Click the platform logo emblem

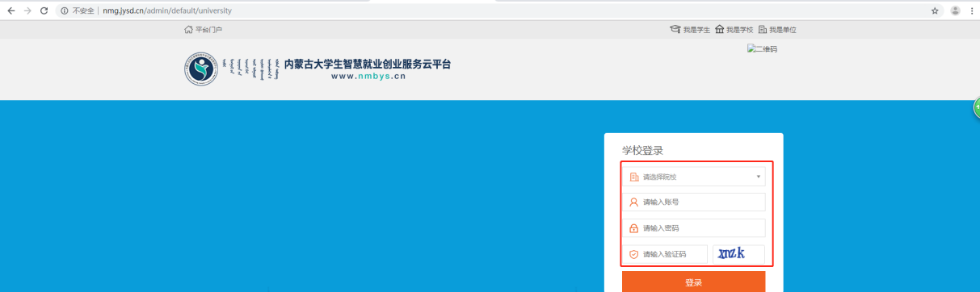(x=200, y=70)
